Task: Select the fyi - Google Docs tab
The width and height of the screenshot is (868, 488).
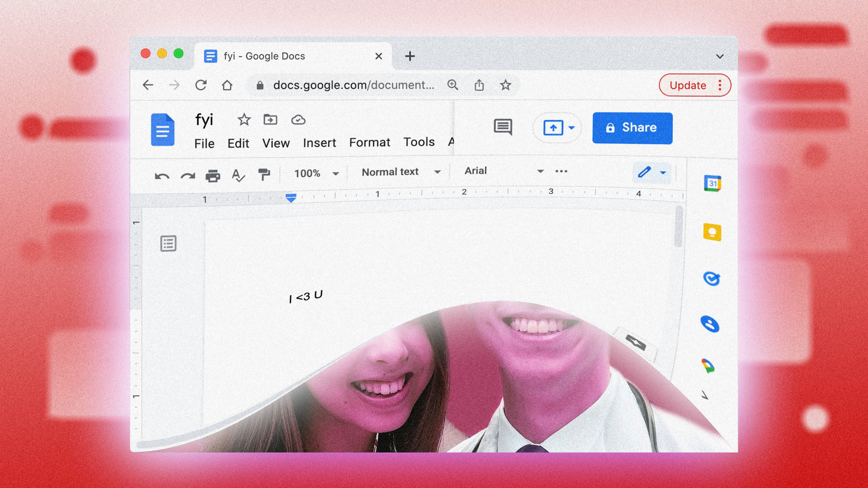Action: pyautogui.click(x=293, y=56)
